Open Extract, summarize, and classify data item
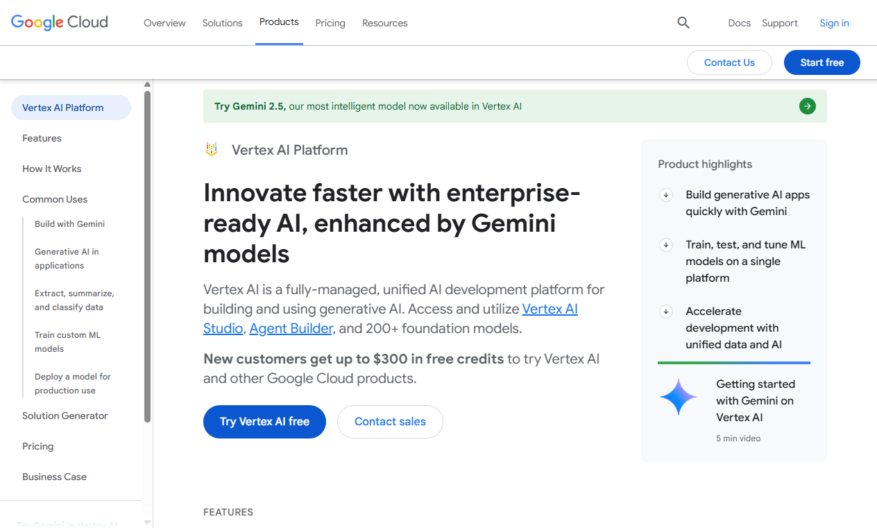 74,300
